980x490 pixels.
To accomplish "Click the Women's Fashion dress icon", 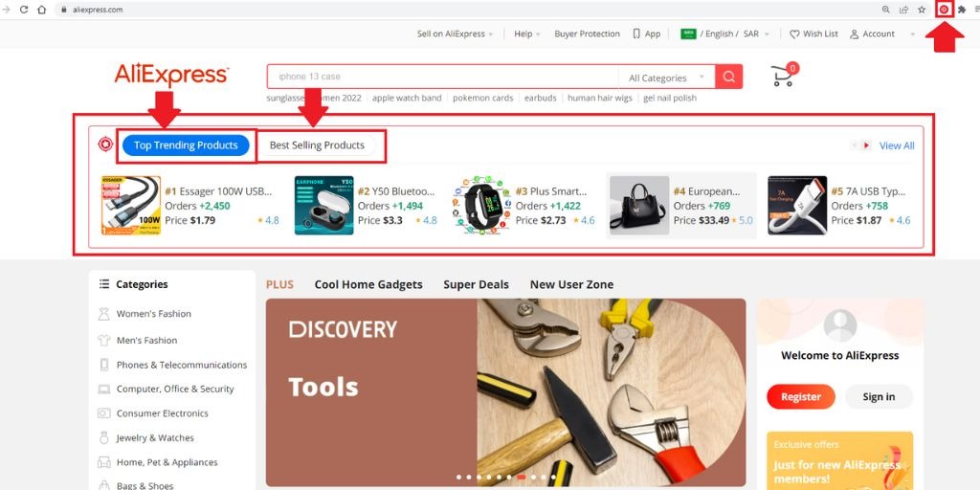I will pos(103,314).
